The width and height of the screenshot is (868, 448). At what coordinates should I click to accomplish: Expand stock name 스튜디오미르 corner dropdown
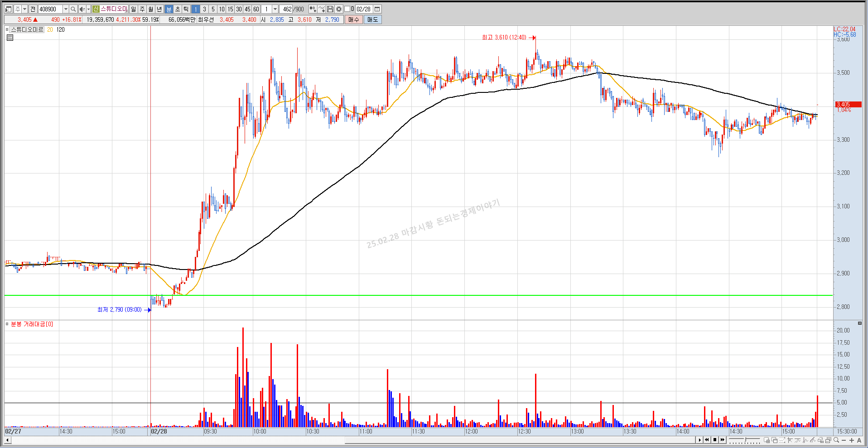(126, 11)
